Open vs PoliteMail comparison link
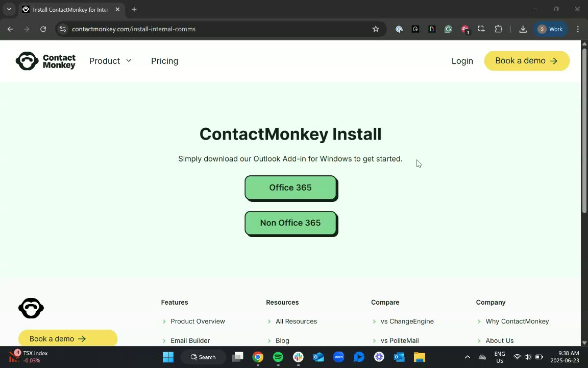Screen dimensions: 588x368 400,340
